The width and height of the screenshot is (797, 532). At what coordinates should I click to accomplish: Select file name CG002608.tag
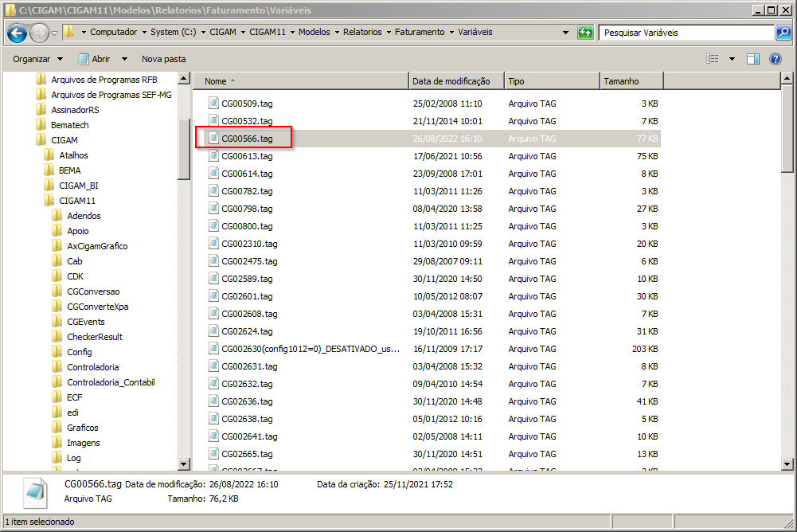[x=249, y=314]
